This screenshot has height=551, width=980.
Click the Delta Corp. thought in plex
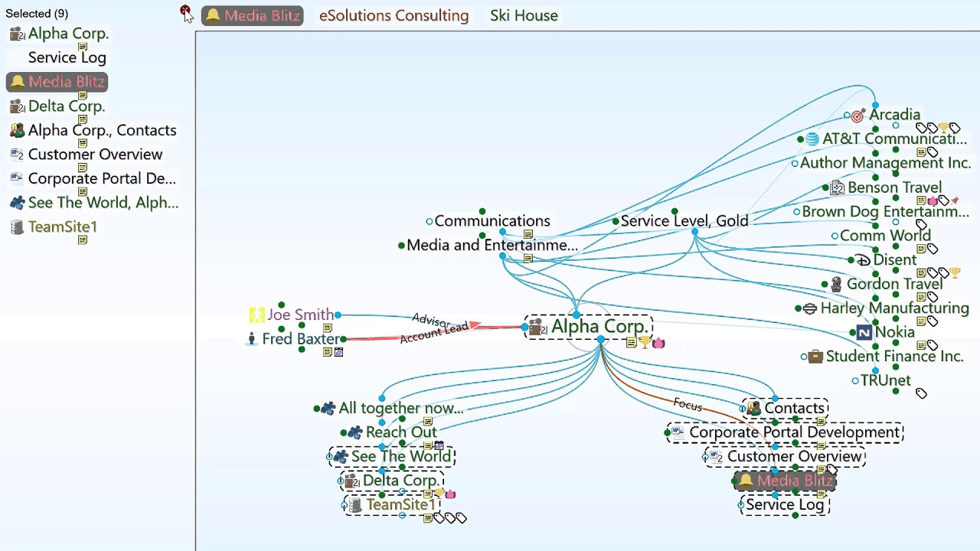[x=400, y=481]
